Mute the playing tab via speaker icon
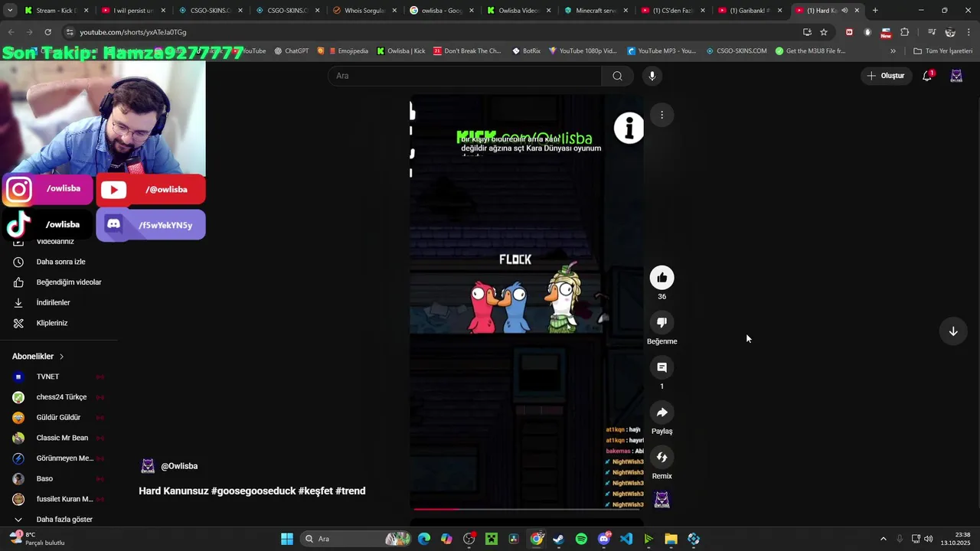Image resolution: width=980 pixels, height=551 pixels. (844, 11)
